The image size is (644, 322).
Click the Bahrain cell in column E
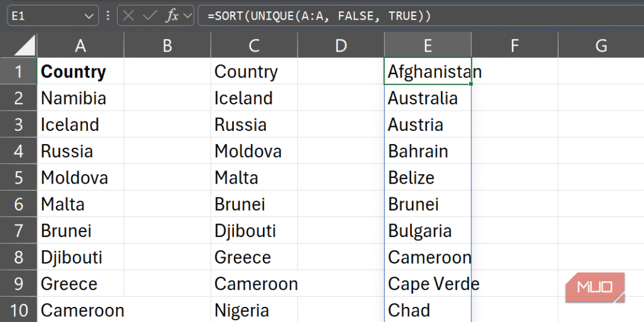[x=428, y=151]
